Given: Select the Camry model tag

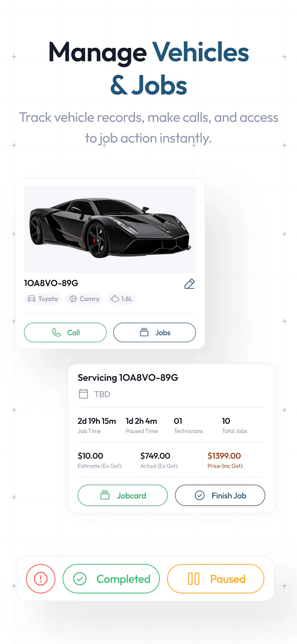Looking at the screenshot, I should pos(85,299).
